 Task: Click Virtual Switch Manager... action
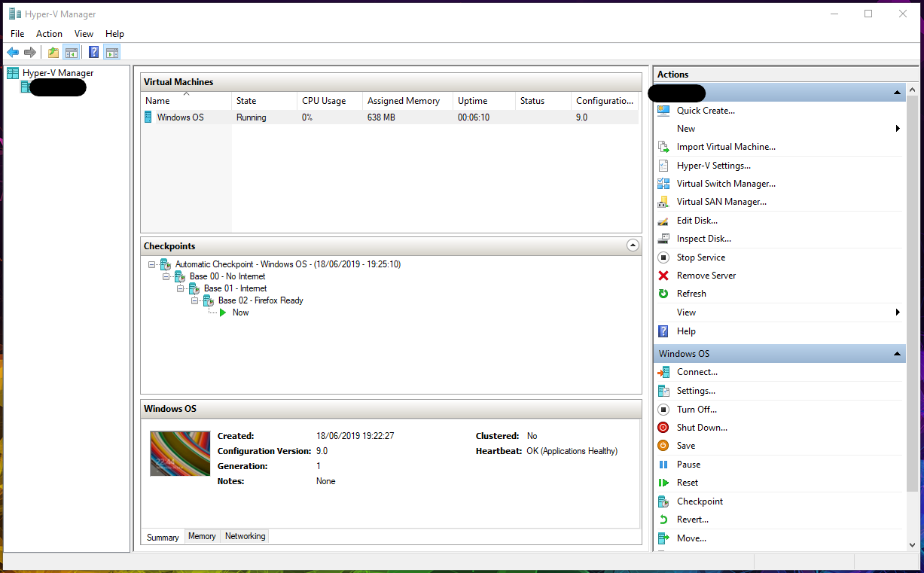[x=726, y=184]
